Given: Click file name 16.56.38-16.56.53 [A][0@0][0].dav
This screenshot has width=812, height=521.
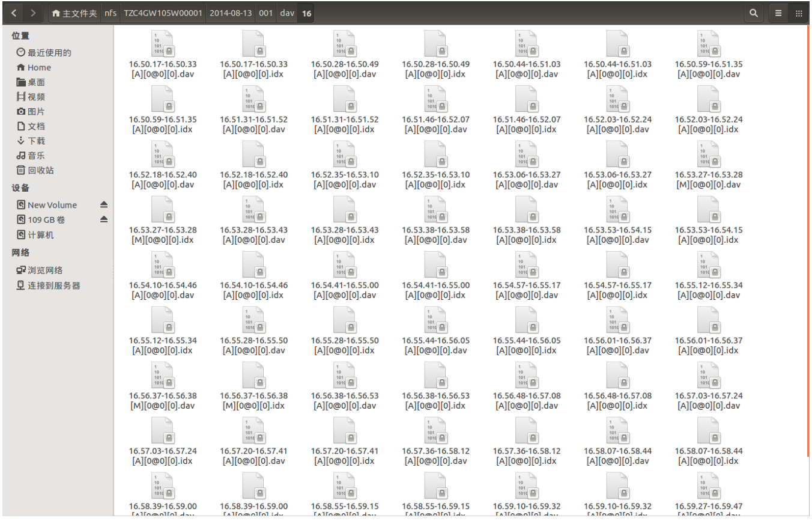Looking at the screenshot, I should [344, 401].
